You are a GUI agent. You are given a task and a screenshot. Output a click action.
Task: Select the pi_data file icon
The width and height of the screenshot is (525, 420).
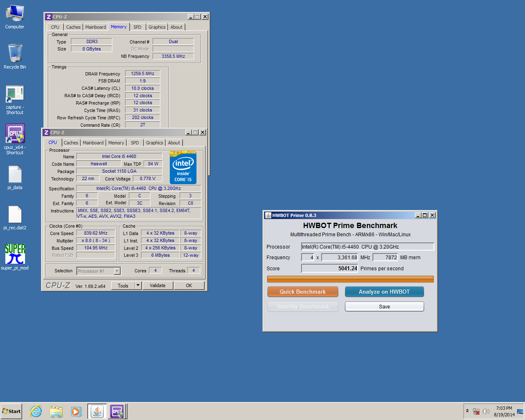click(15, 178)
